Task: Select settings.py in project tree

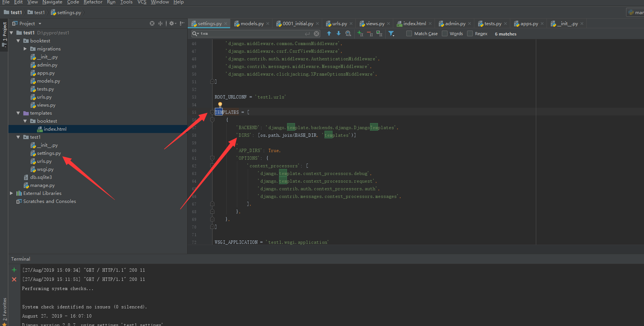Action: click(x=49, y=153)
